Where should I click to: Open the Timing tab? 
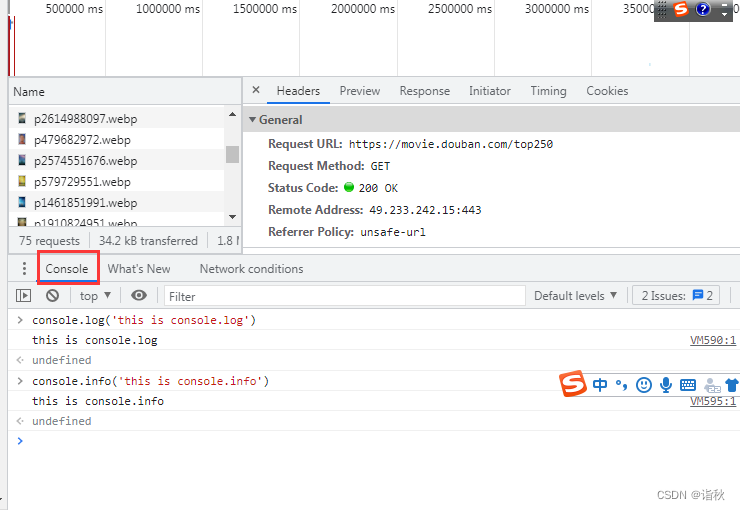(548, 91)
